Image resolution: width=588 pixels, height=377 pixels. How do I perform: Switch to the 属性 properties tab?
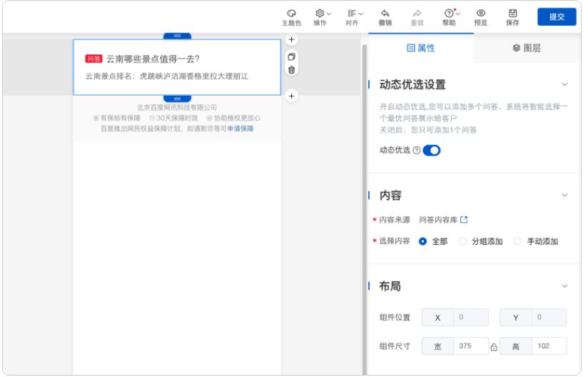coord(421,48)
